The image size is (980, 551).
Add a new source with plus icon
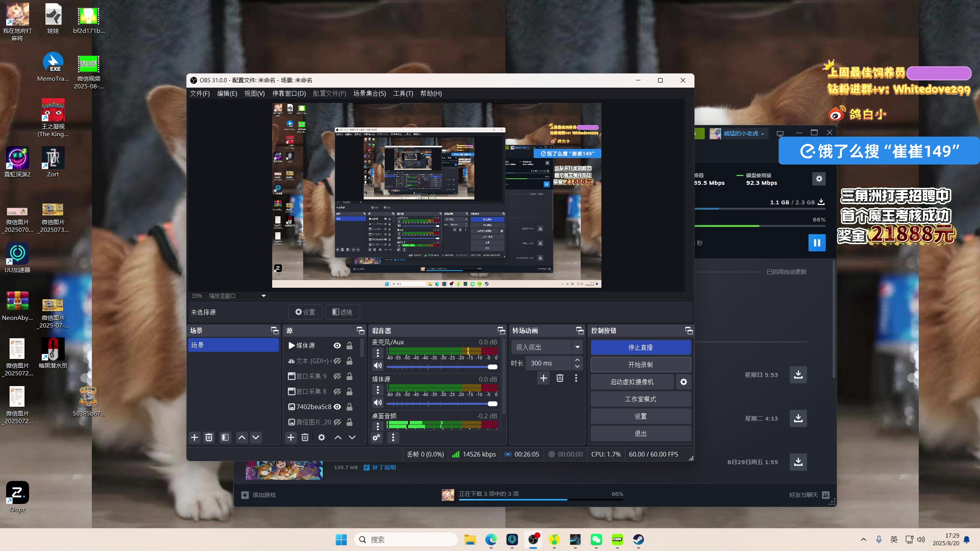291,437
